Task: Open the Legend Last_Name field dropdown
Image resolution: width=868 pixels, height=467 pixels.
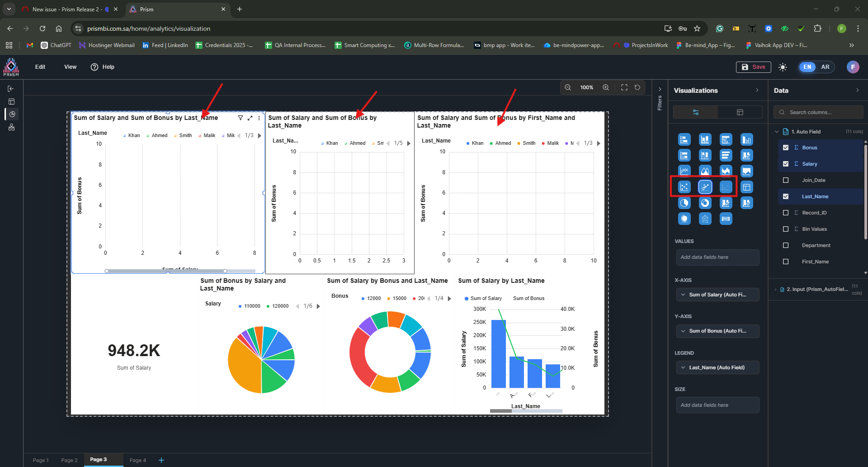Action: 717,367
